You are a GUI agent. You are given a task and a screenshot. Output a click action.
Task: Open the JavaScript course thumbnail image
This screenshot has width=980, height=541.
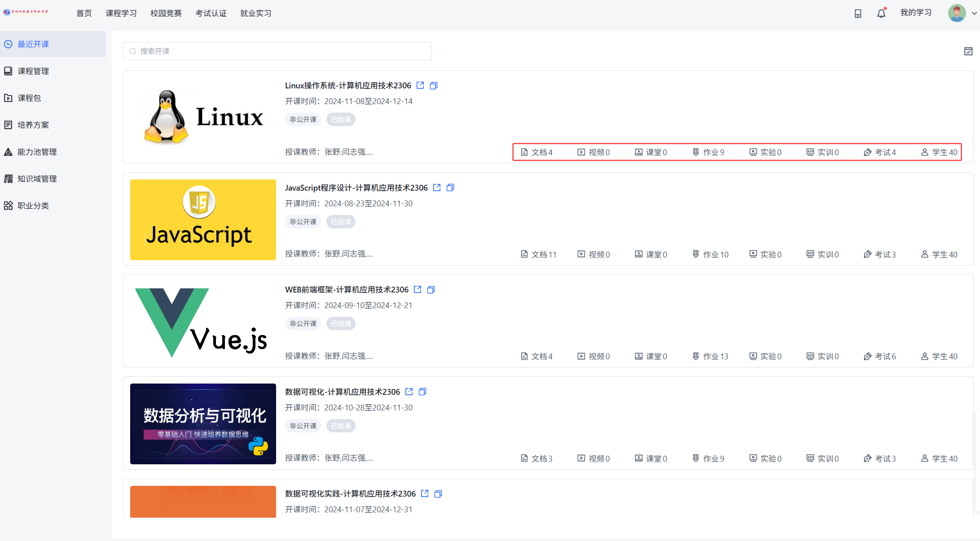click(203, 220)
